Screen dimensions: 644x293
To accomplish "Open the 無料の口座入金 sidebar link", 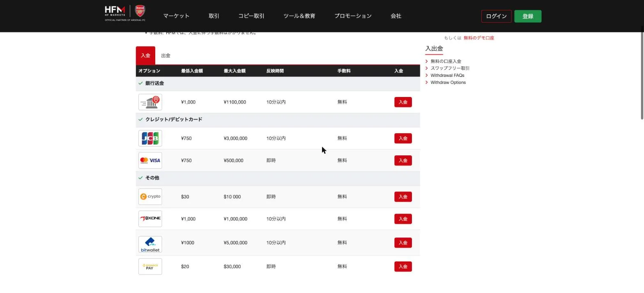I will tap(446, 62).
